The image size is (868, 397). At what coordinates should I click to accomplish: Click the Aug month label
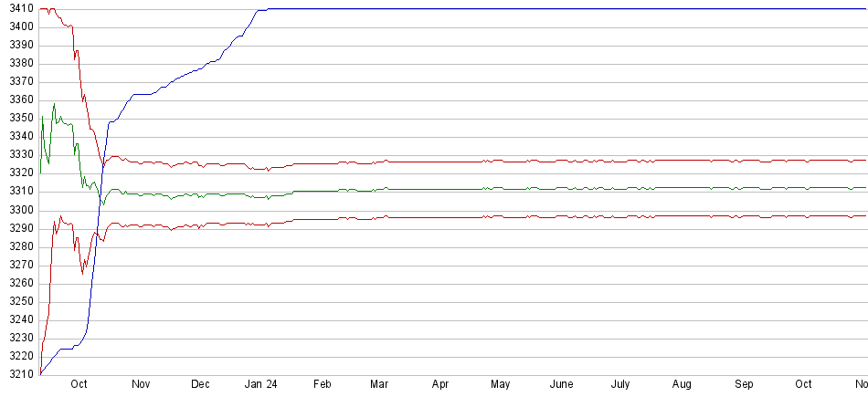tap(683, 385)
